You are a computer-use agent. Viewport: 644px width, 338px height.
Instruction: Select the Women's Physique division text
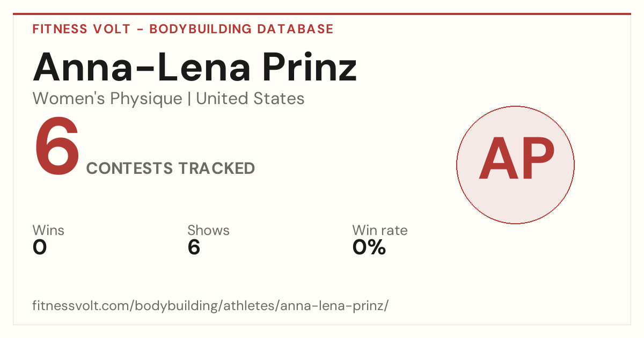pos(107,99)
